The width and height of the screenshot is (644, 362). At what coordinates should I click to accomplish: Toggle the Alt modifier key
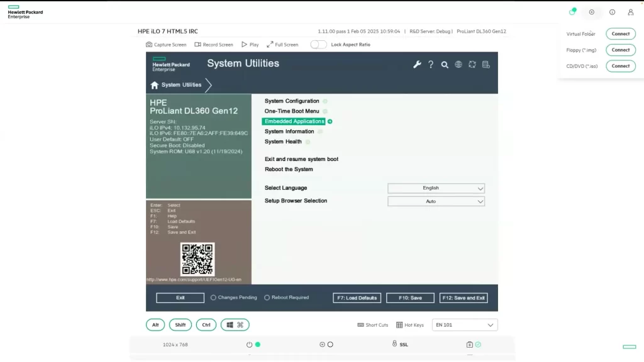pyautogui.click(x=155, y=325)
